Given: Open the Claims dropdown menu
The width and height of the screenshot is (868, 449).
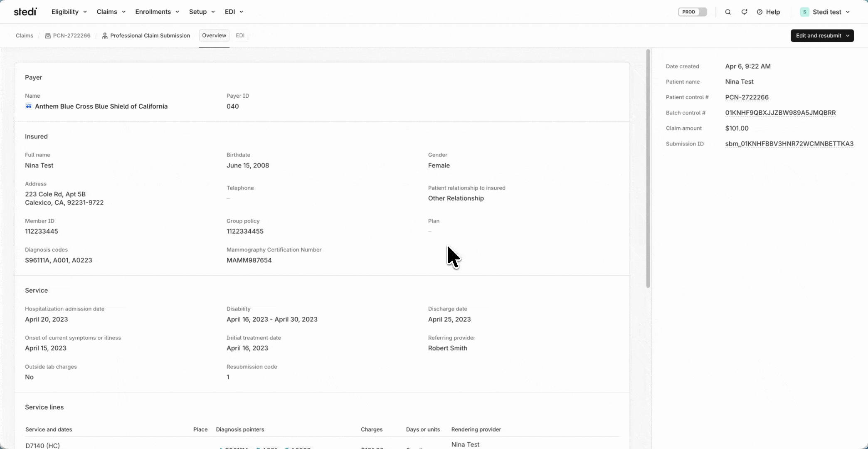Looking at the screenshot, I should pos(111,12).
